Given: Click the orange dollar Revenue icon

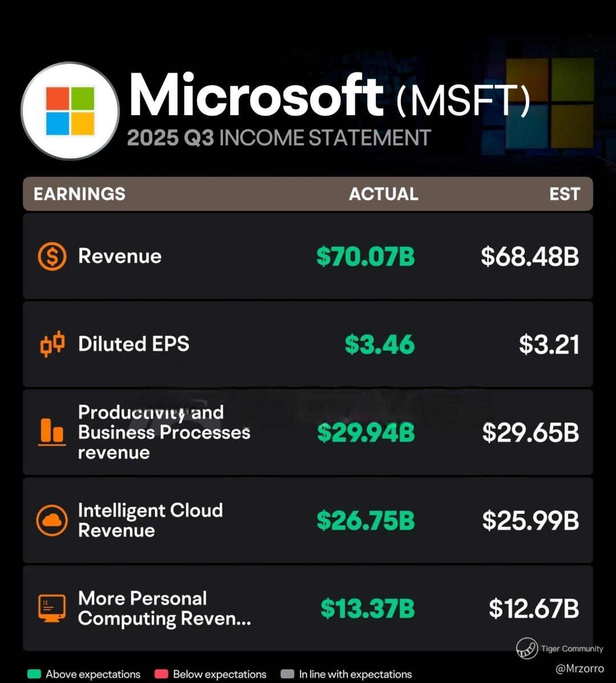Looking at the screenshot, I should (x=52, y=256).
